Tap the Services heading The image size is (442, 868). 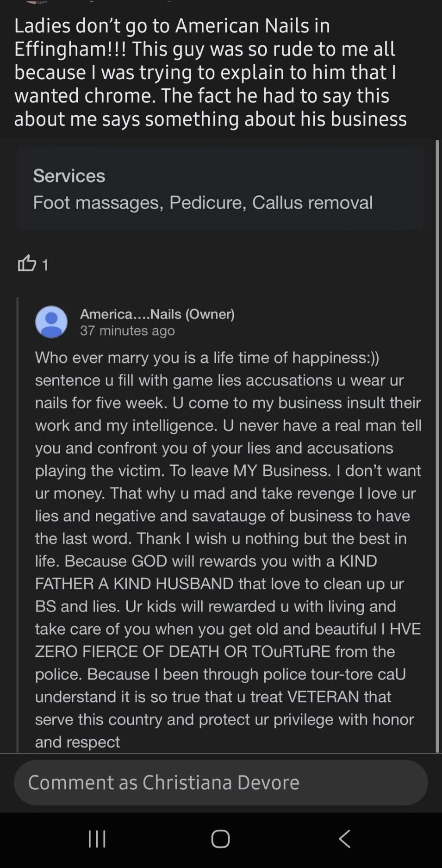point(69,176)
